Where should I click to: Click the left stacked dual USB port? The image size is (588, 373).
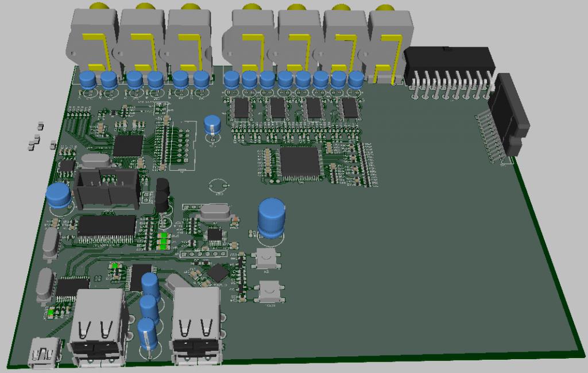coord(99,328)
